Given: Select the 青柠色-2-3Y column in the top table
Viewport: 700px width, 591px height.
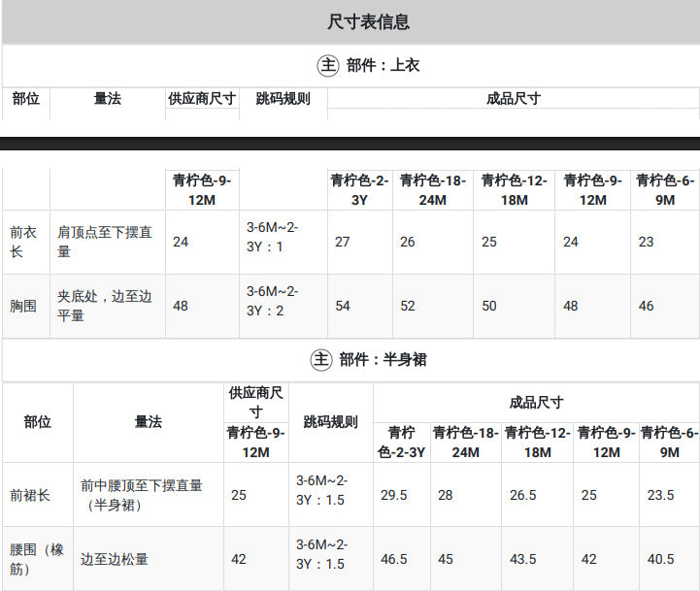Looking at the screenshot, I should point(360,190).
